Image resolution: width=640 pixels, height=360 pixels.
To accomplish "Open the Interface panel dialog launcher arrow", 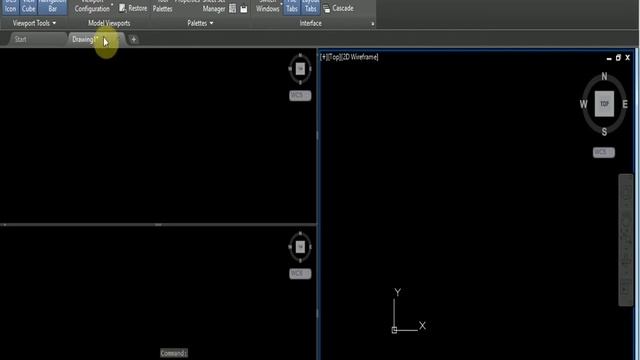I will [x=372, y=24].
